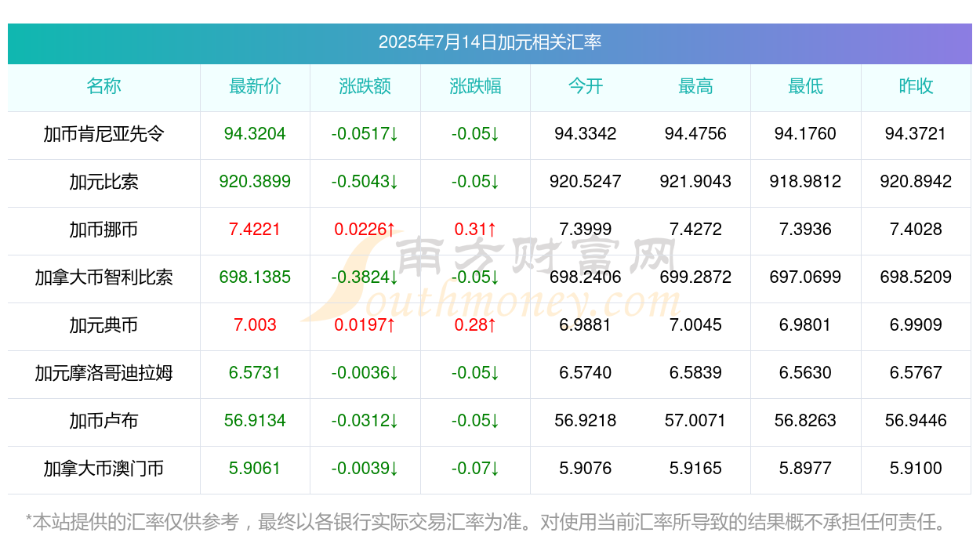Click opening value 7.3999

click(x=586, y=230)
